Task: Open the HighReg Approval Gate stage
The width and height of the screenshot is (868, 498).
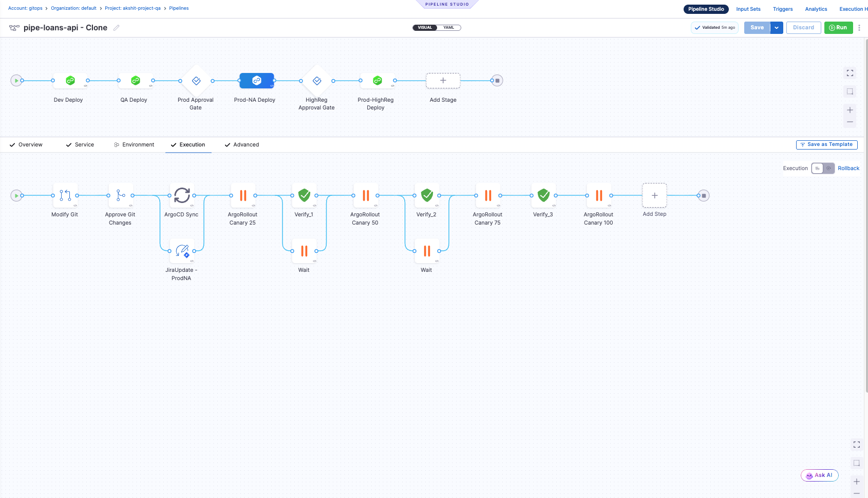Action: [316, 80]
